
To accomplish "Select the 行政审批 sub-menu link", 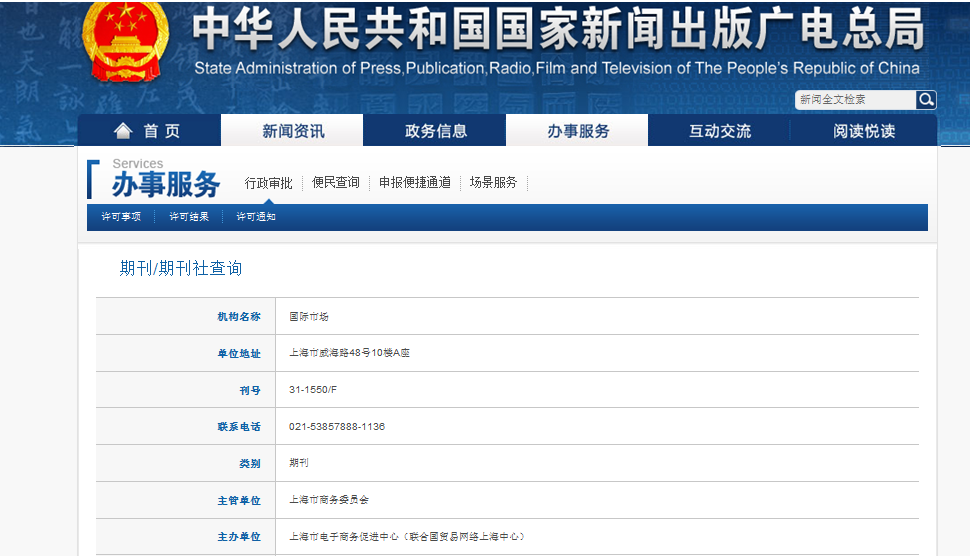I will (268, 182).
